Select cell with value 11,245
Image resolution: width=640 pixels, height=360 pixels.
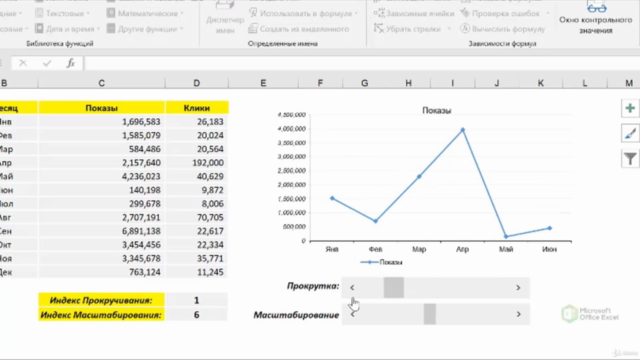(197, 272)
